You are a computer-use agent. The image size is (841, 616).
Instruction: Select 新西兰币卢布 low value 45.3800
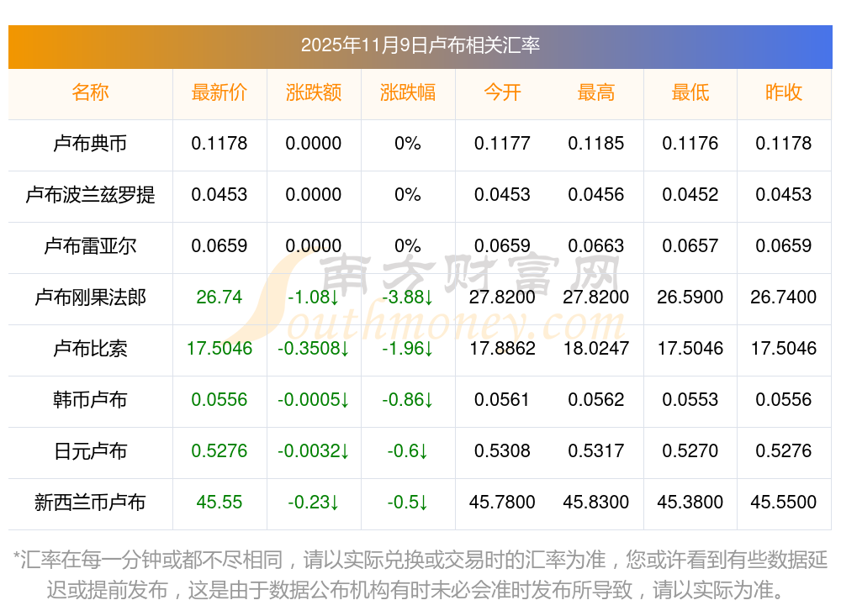[690, 503]
